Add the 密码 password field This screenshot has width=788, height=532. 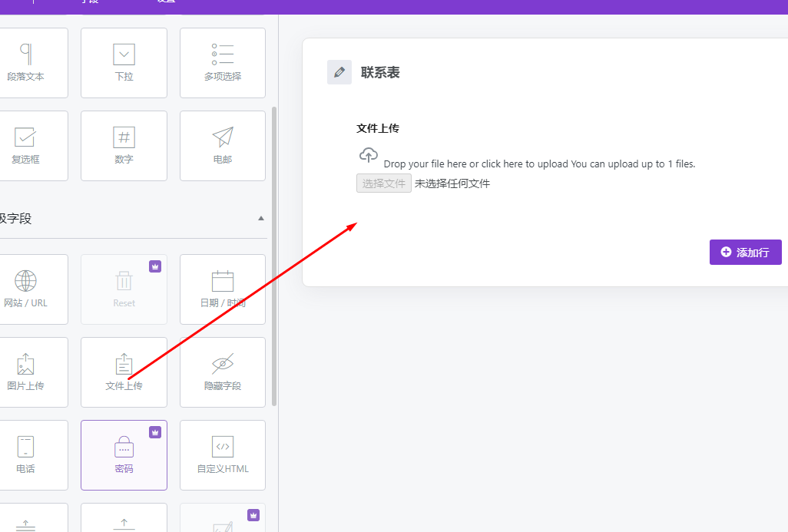124,455
